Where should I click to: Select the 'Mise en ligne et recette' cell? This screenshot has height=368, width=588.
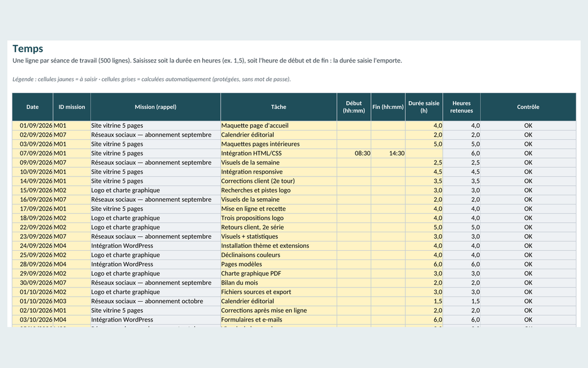click(278, 209)
